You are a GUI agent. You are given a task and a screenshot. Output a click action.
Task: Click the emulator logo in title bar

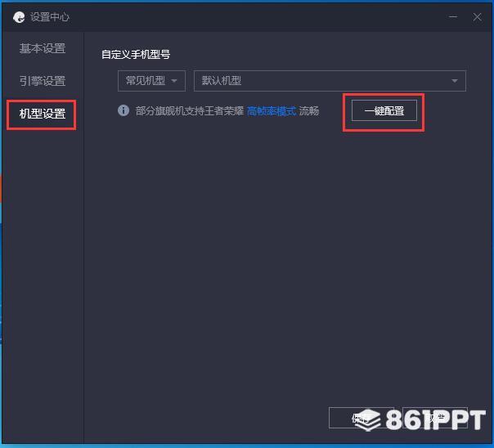point(19,17)
